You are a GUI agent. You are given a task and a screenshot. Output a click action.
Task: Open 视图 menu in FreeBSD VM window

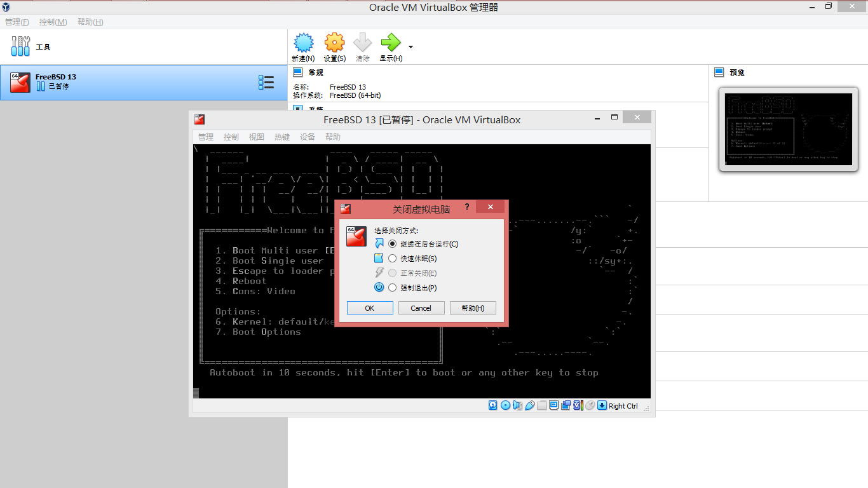point(257,137)
